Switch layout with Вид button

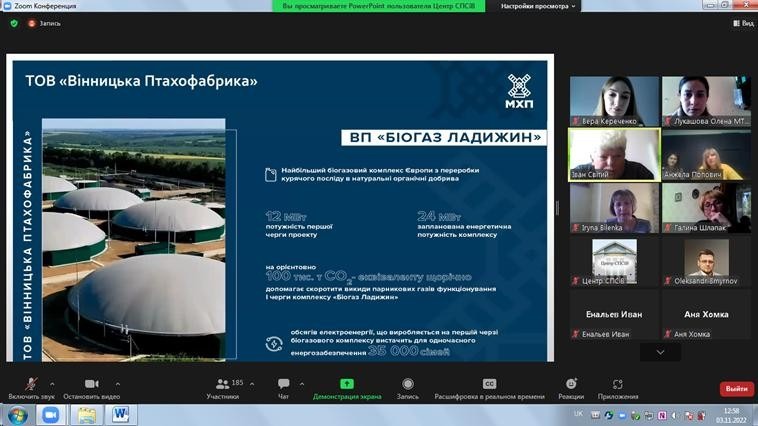pyautogui.click(x=743, y=23)
